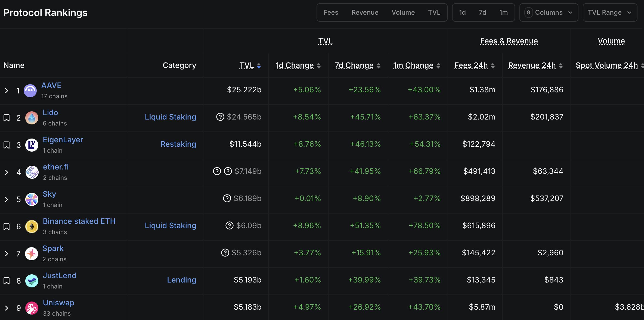
Task: Click the AAVE protocol logo
Action: (x=30, y=91)
